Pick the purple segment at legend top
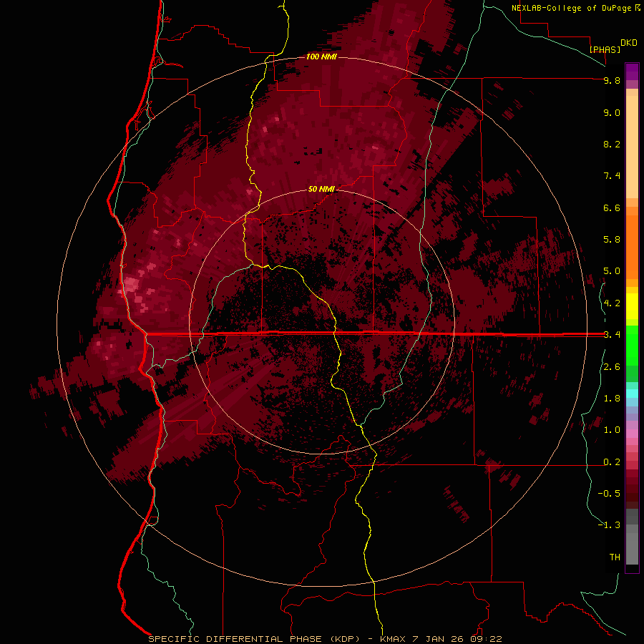 click(x=632, y=72)
